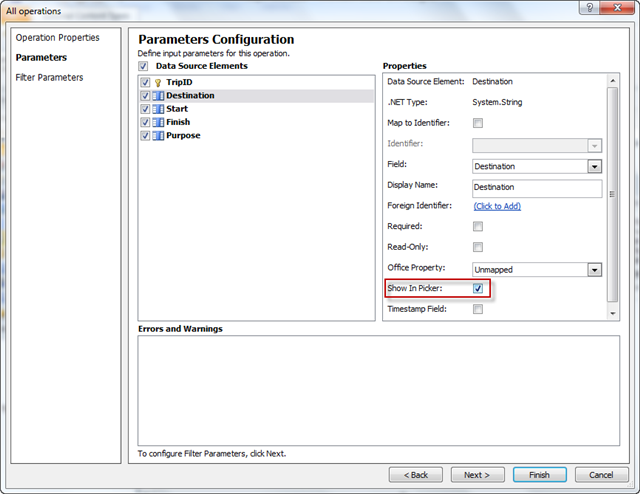Select the Purpose element row
This screenshot has height=494, width=640.
(x=256, y=136)
